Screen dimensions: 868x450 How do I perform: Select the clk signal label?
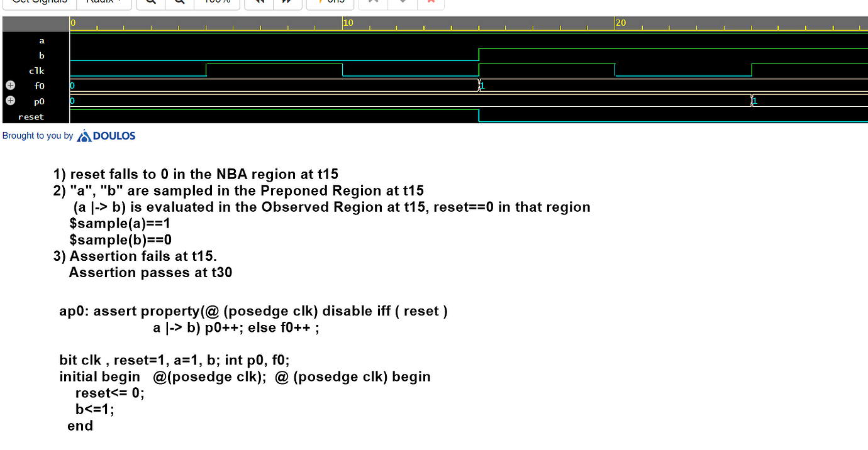[x=36, y=70]
